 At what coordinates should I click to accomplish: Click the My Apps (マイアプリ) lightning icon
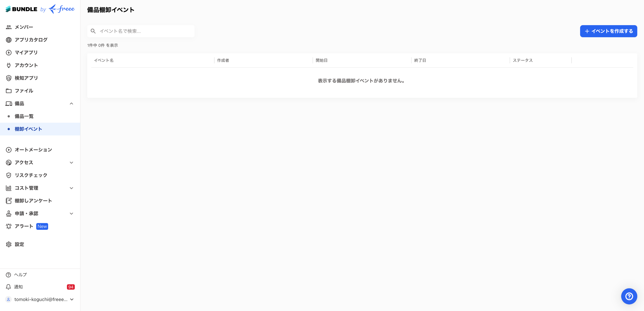click(x=9, y=53)
